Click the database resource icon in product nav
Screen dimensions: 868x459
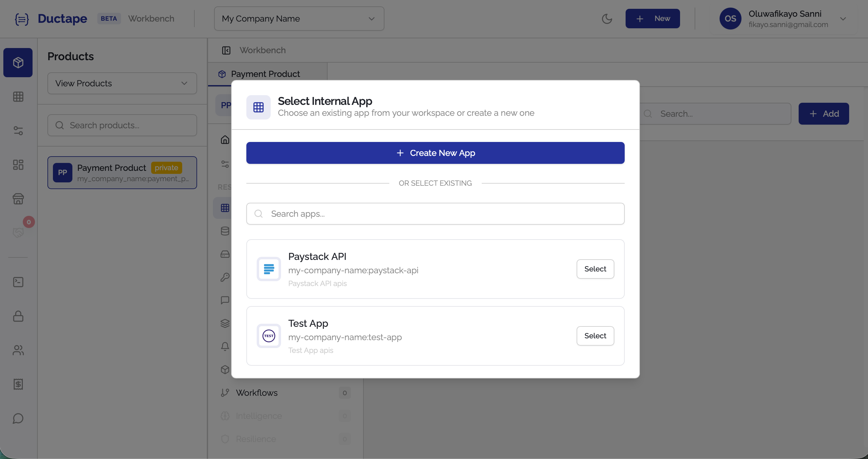pyautogui.click(x=225, y=231)
